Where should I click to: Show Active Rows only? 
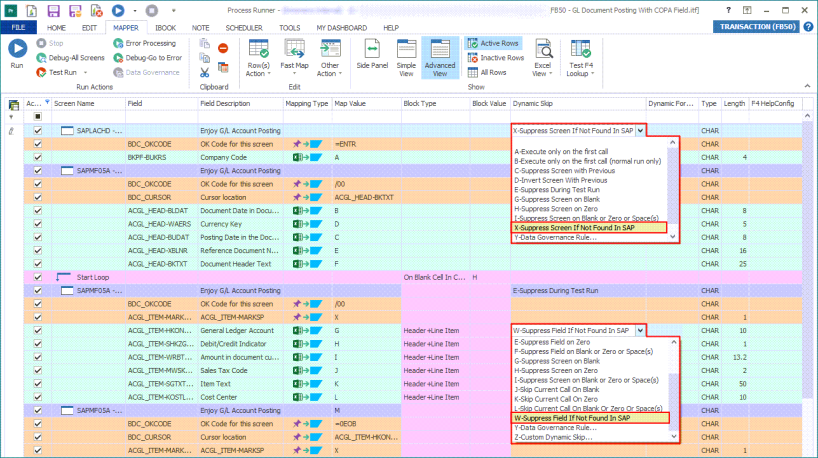tap(494, 43)
